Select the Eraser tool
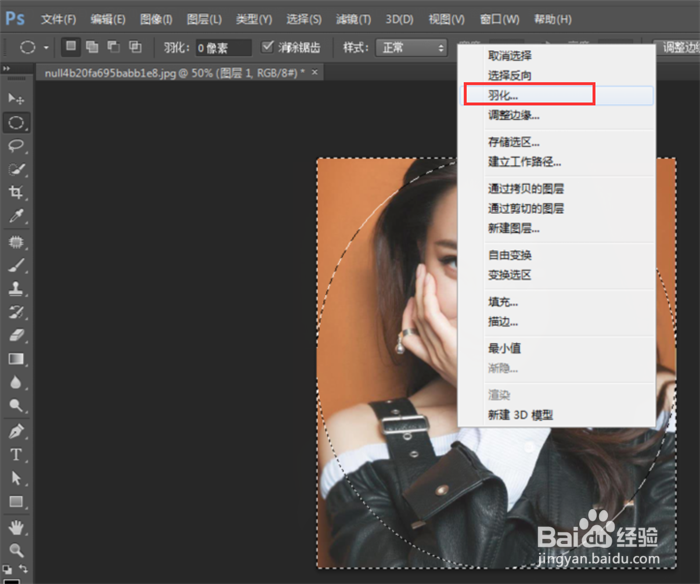Screen dimensions: 700x584 [x=16, y=335]
